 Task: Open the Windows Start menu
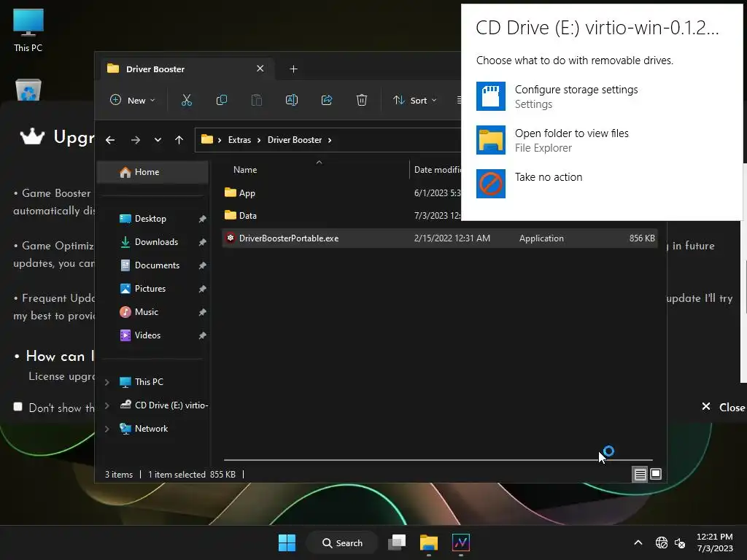(x=287, y=542)
